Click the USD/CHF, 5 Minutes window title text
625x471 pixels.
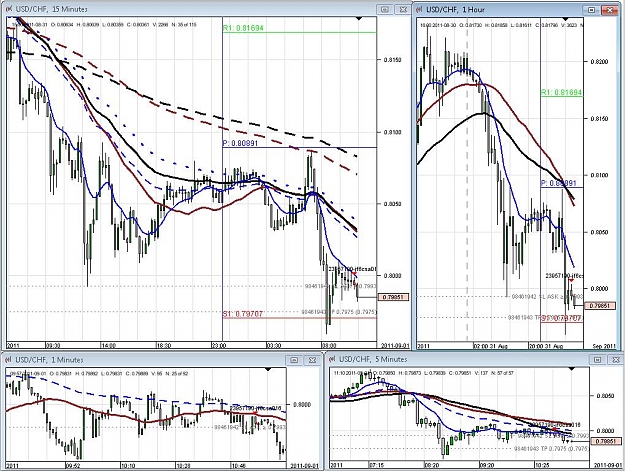tap(373, 359)
